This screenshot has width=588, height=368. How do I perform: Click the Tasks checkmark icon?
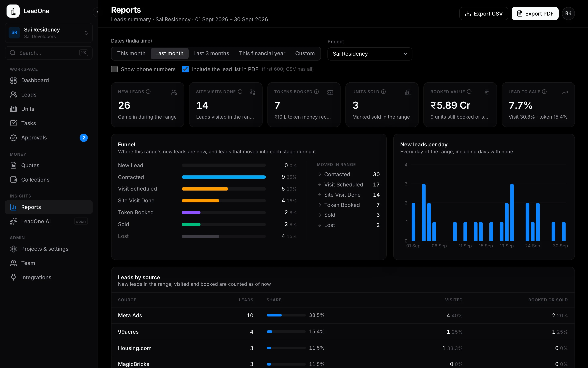point(13,123)
